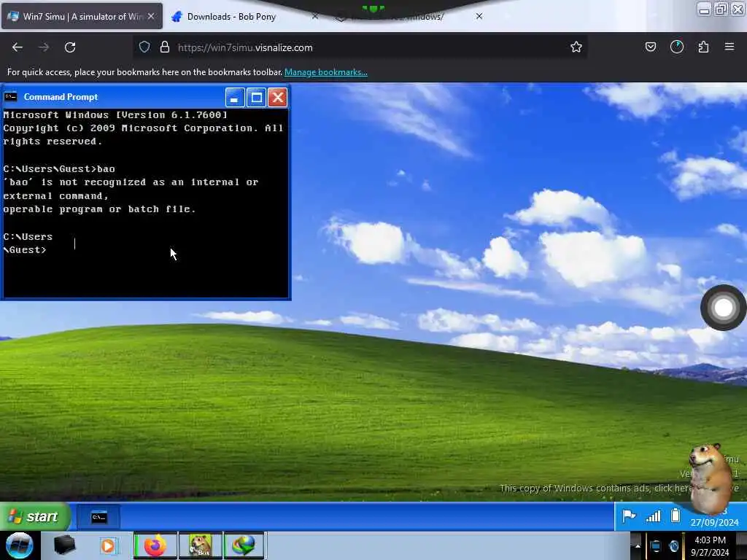Open the 4:03 PM clock on host taskbar

coord(710,546)
